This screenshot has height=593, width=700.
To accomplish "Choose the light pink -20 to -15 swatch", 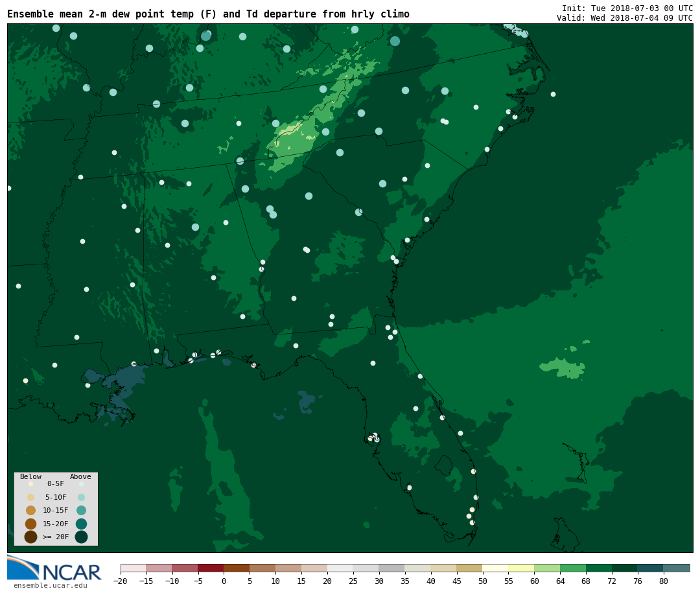I will (x=133, y=568).
